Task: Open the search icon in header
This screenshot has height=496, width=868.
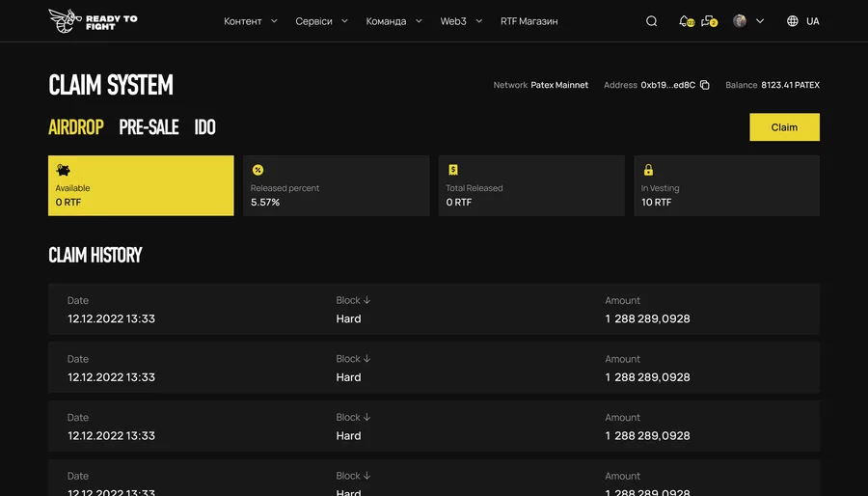Action: [x=652, y=21]
